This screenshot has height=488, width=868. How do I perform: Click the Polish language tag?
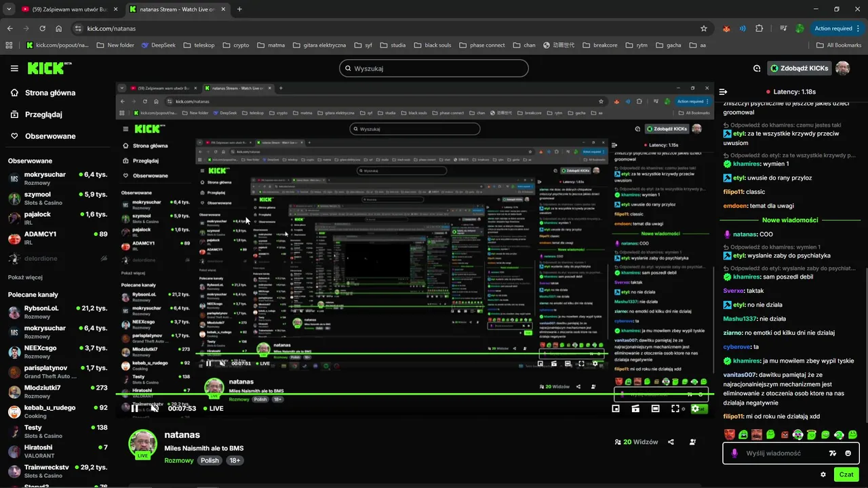210,460
